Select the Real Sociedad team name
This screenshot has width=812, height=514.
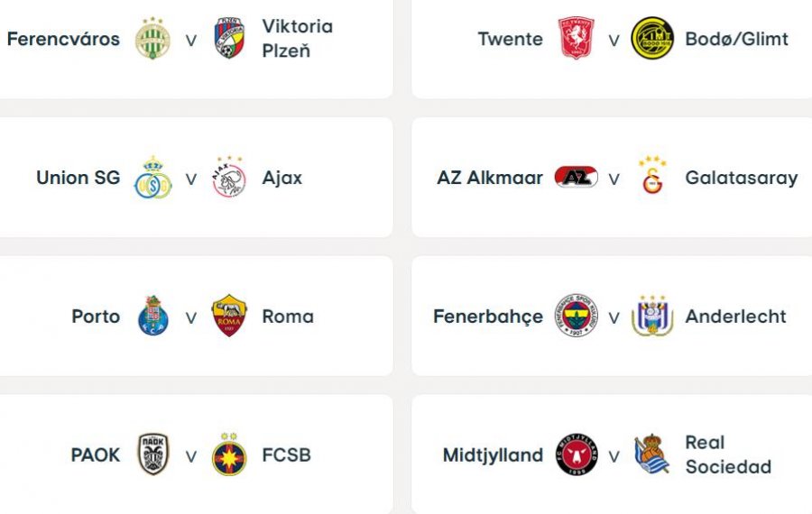pyautogui.click(x=728, y=454)
